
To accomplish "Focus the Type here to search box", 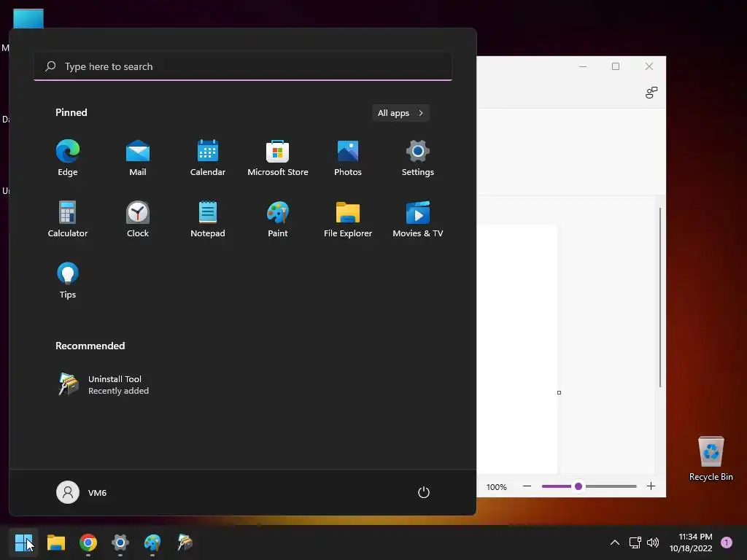I will 243,66.
